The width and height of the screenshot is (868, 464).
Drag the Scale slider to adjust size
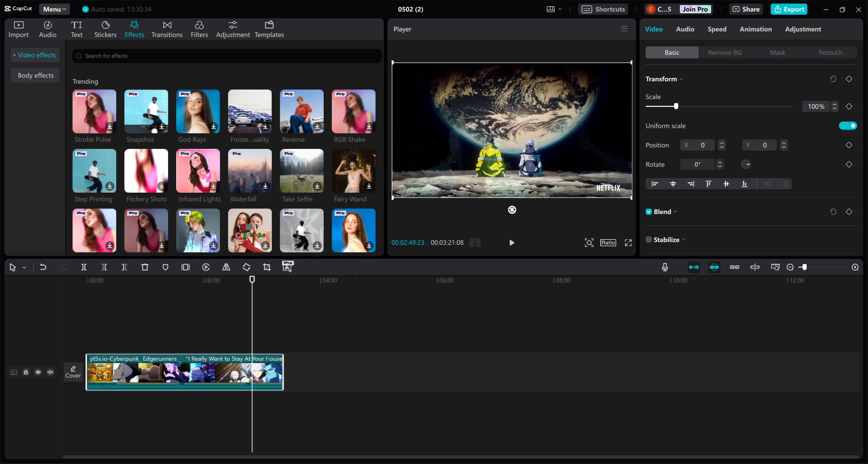(x=676, y=106)
